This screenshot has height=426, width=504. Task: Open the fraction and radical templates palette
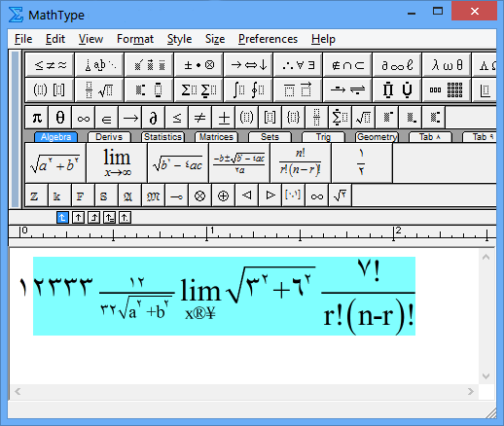tap(99, 89)
